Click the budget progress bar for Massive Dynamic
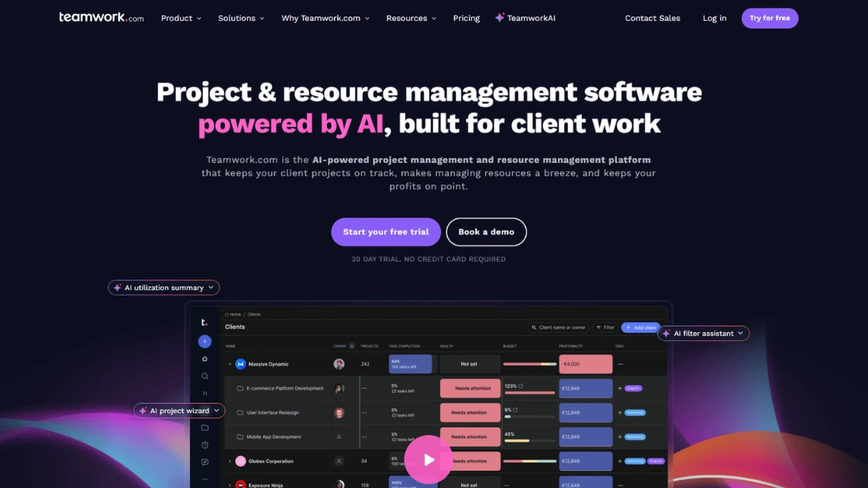Screen dimensions: 868x488 click(x=529, y=363)
